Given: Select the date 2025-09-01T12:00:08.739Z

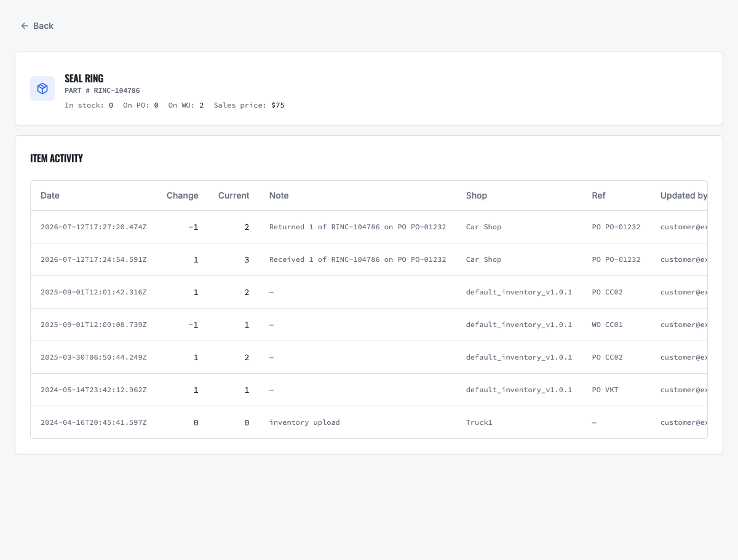Looking at the screenshot, I should [93, 325].
